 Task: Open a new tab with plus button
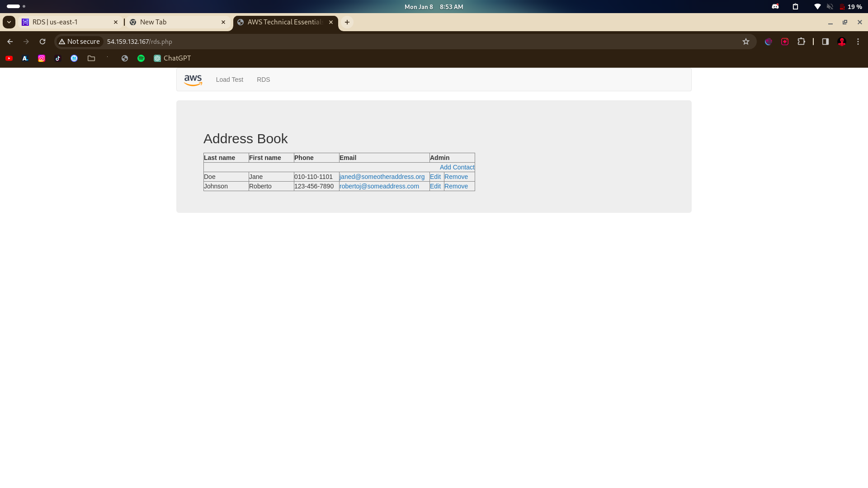point(347,22)
